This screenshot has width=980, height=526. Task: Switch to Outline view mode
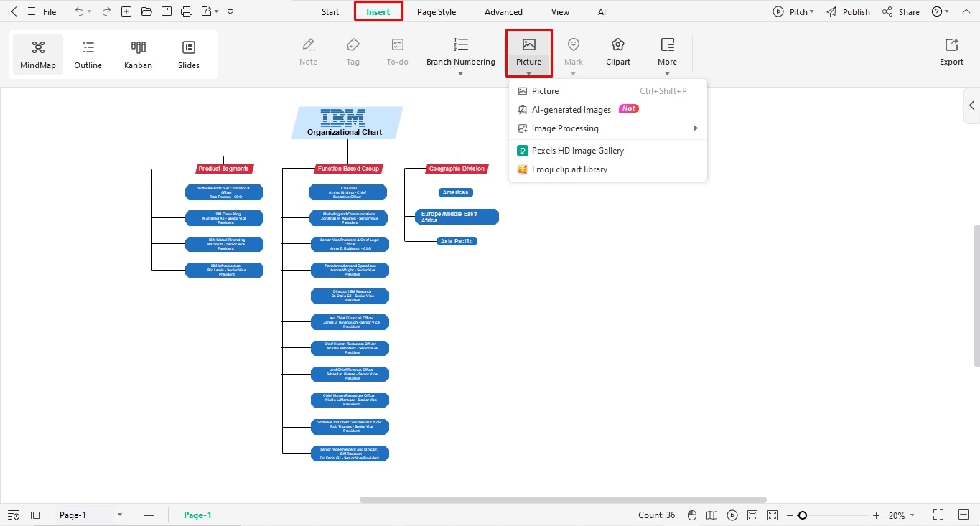pos(88,55)
